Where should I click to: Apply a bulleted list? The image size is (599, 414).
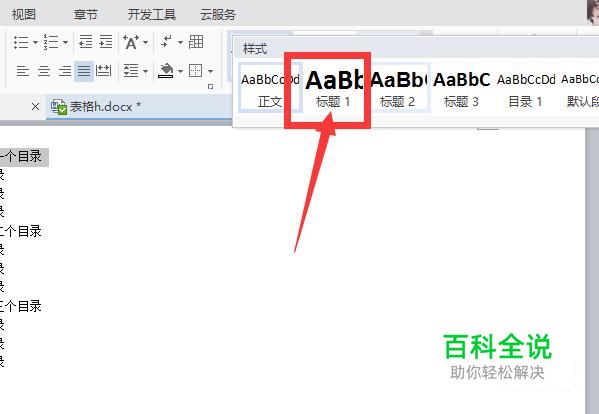[x=21, y=42]
